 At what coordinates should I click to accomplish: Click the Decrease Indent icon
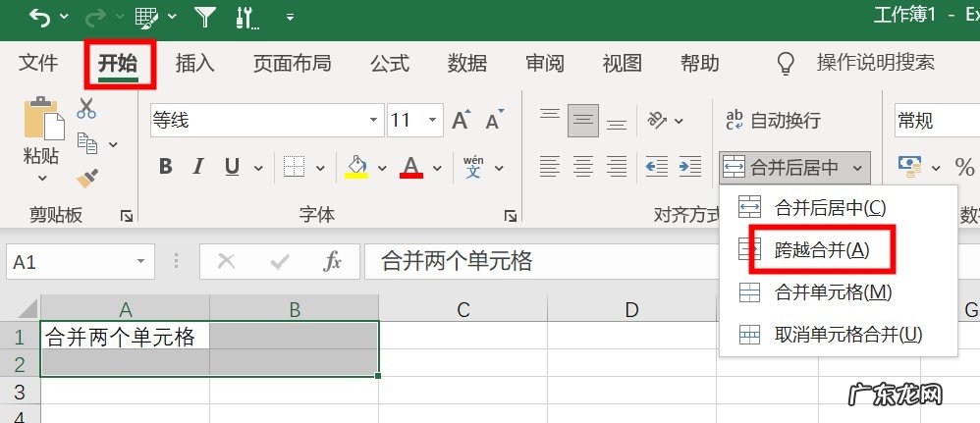point(656,167)
